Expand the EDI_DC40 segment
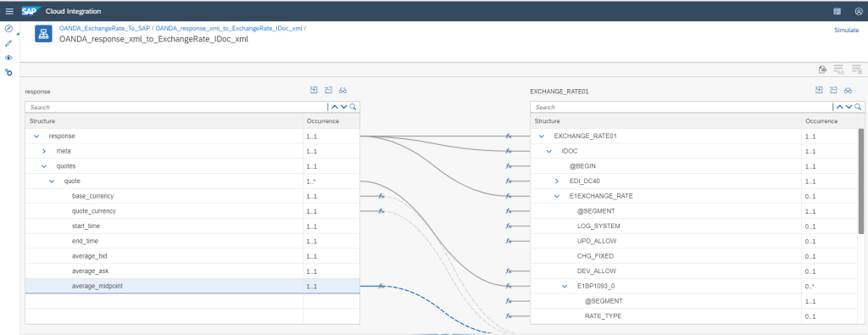The image size is (868, 335). (x=557, y=181)
